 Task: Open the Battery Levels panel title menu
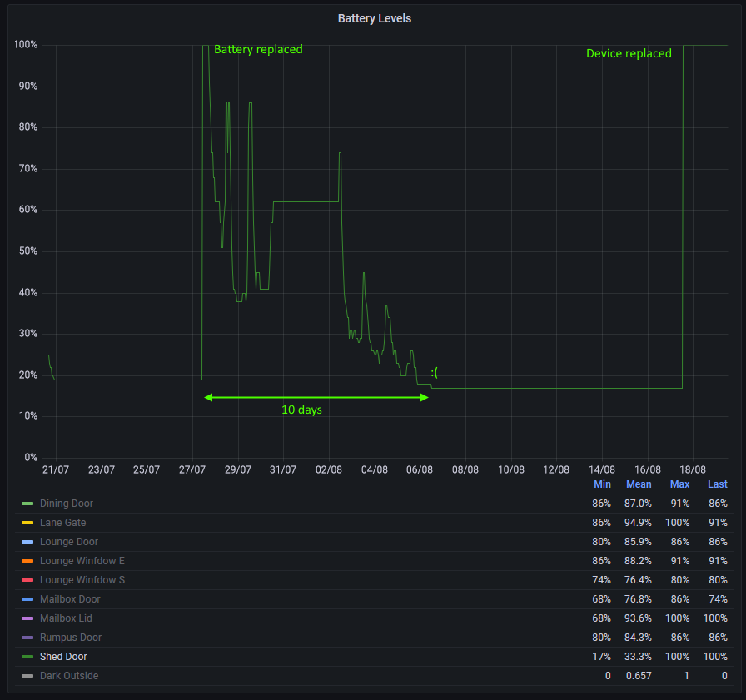coord(374,18)
